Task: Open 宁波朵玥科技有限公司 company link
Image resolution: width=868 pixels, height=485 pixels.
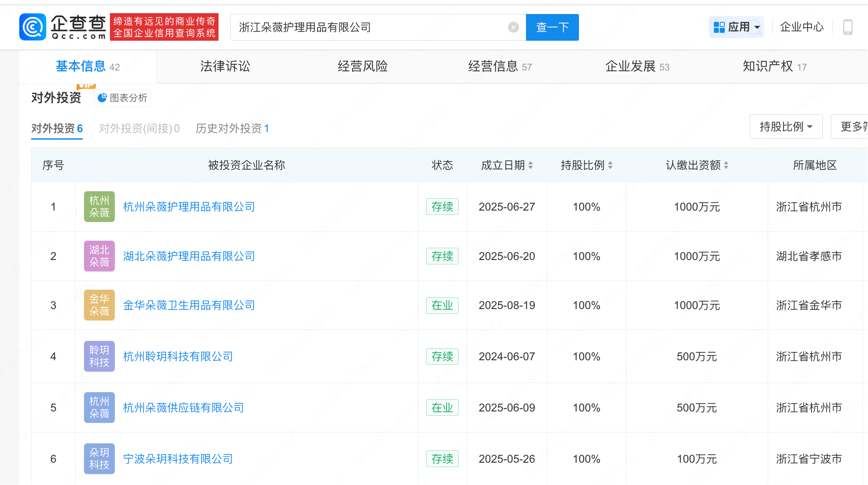Action: [178, 459]
